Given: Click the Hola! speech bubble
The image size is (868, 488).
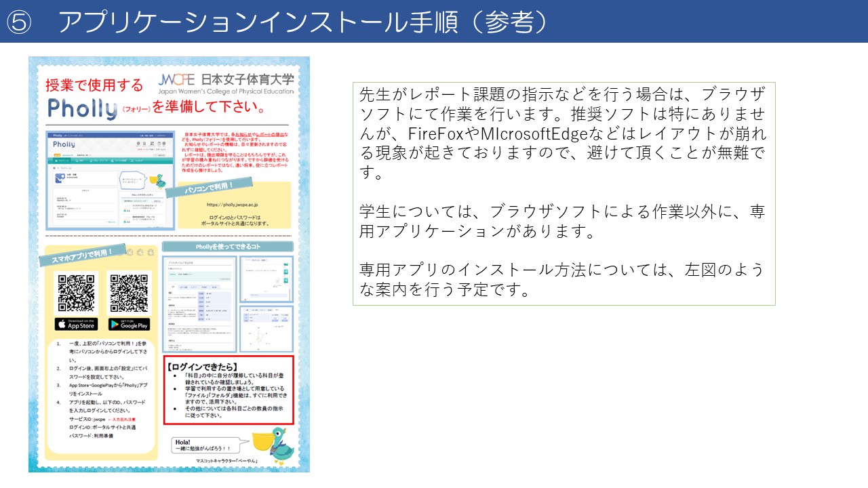Looking at the screenshot, I should pyautogui.click(x=208, y=445).
